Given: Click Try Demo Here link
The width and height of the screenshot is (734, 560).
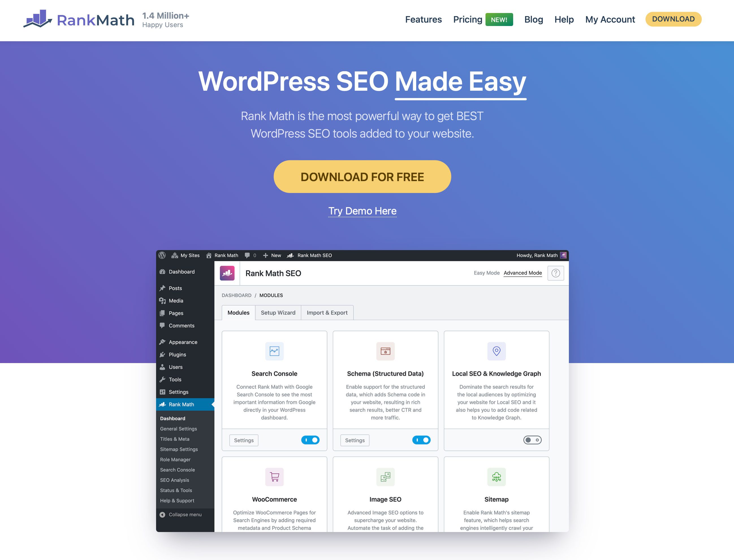Looking at the screenshot, I should (x=362, y=210).
